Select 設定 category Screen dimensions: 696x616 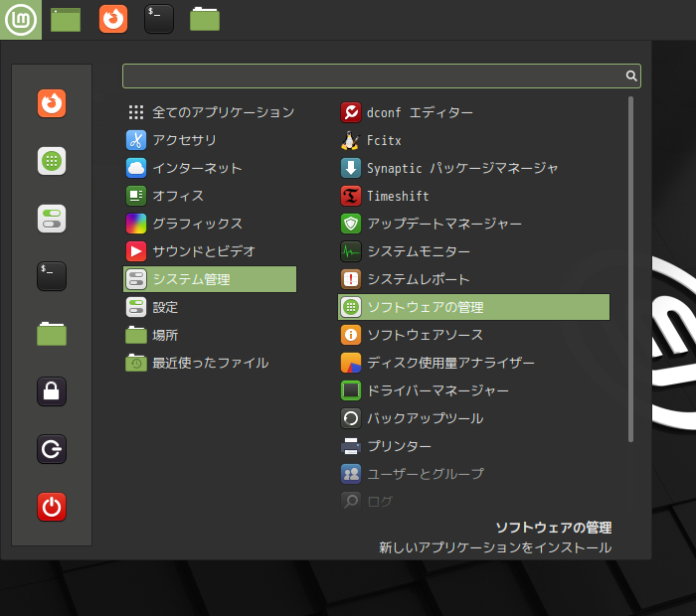coord(210,307)
